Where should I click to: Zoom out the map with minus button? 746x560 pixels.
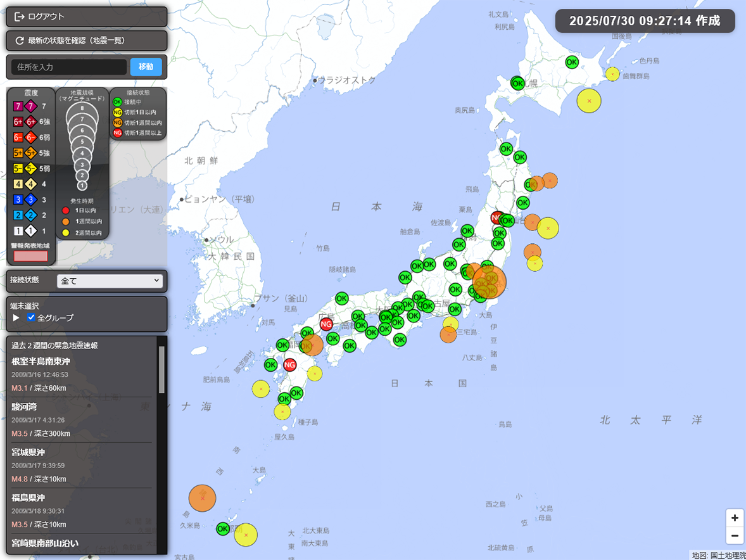point(735,535)
